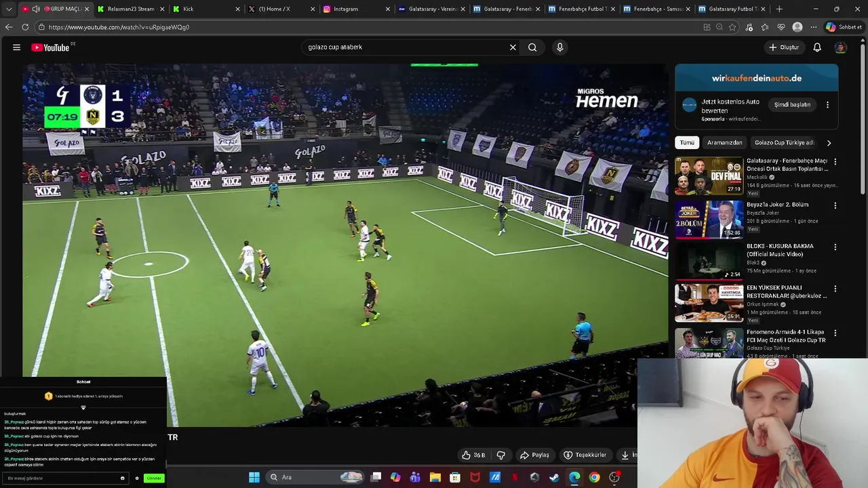Run search with the magnifier button
868x488 pixels.
532,47
